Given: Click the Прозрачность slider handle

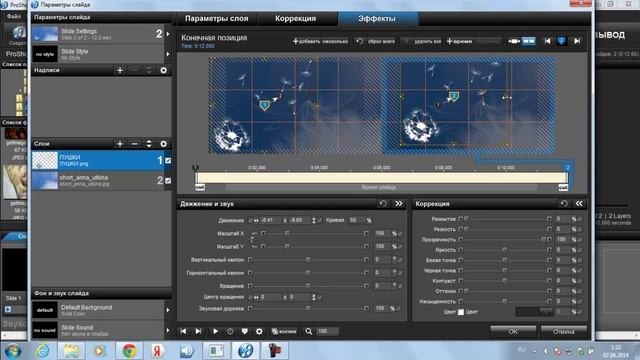Looking at the screenshot, I should (x=543, y=240).
